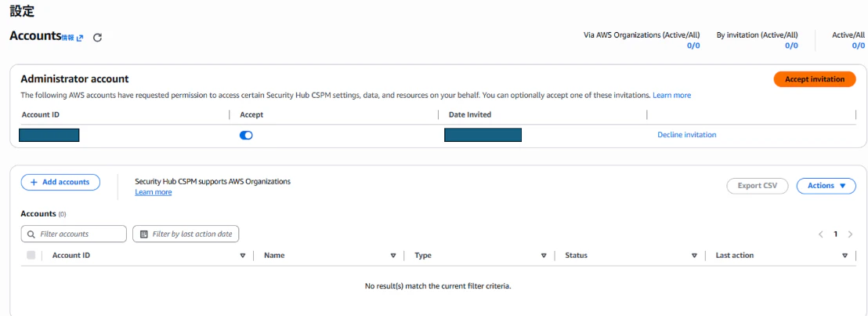868x316 pixels.
Task: Sort by the Type column arrow
Action: pos(544,256)
